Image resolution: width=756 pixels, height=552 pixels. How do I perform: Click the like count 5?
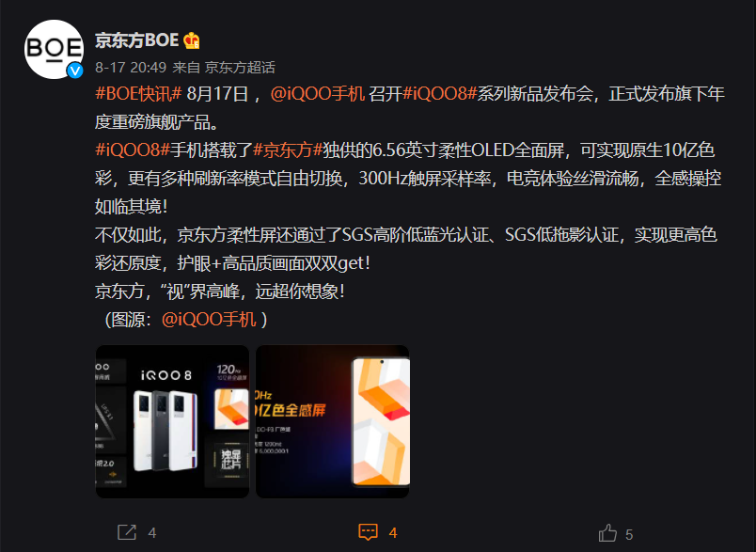point(629,534)
